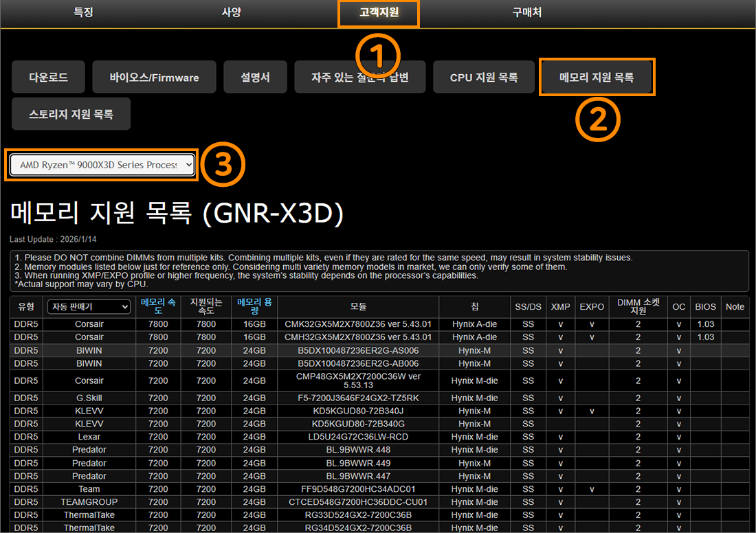
Task: Show the CPU 지원 목록
Action: (x=484, y=77)
